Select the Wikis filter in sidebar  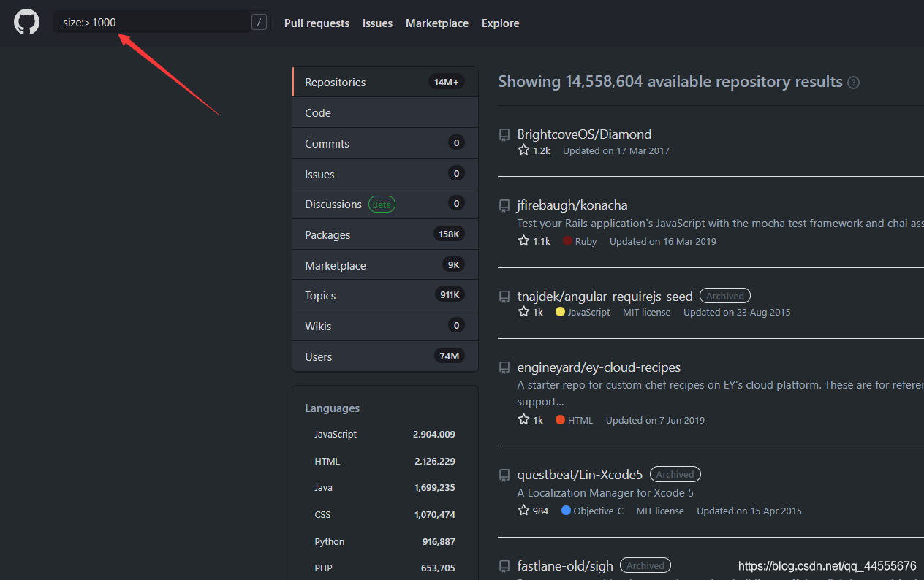[x=385, y=326]
